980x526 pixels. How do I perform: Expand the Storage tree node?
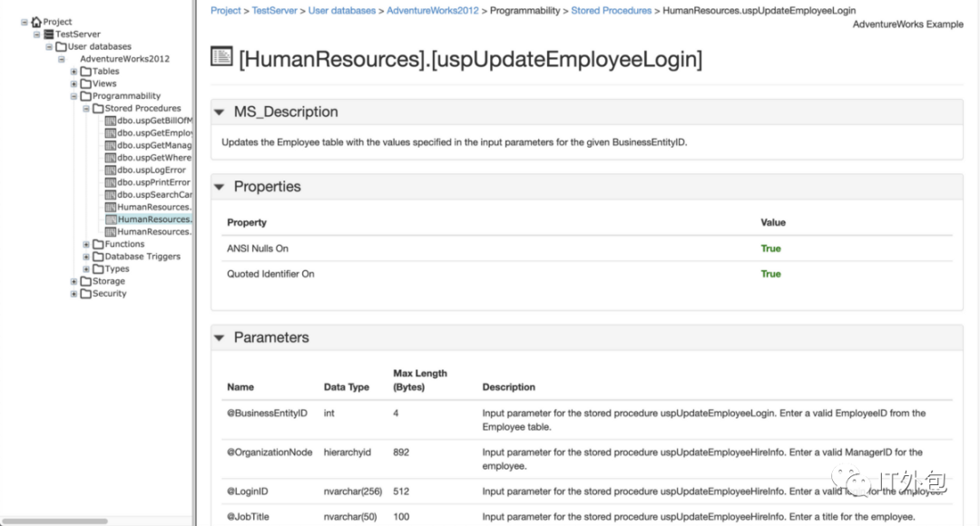coord(74,282)
